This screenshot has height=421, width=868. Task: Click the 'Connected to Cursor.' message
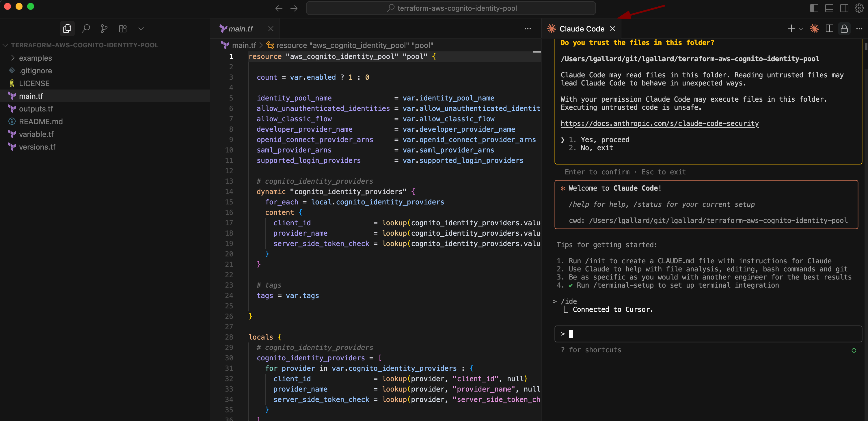pyautogui.click(x=612, y=310)
